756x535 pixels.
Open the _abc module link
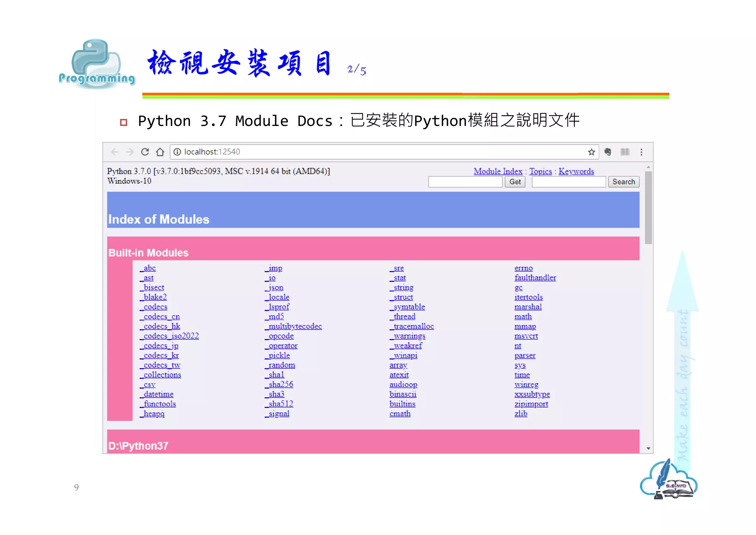[x=148, y=268]
